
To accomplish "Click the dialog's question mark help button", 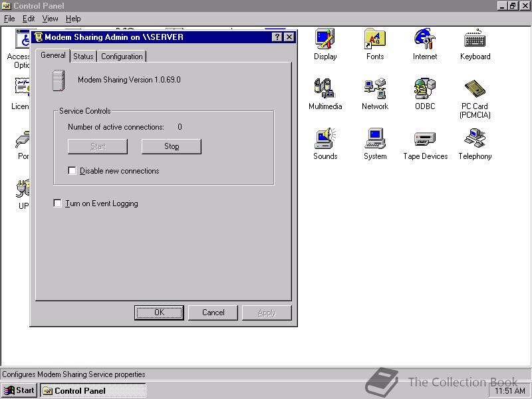I will tap(277, 37).
